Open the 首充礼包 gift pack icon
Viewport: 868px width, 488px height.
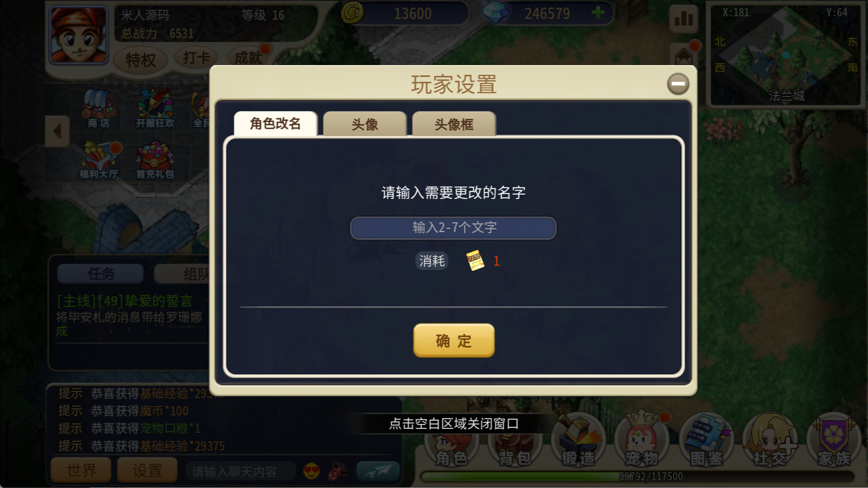point(155,160)
